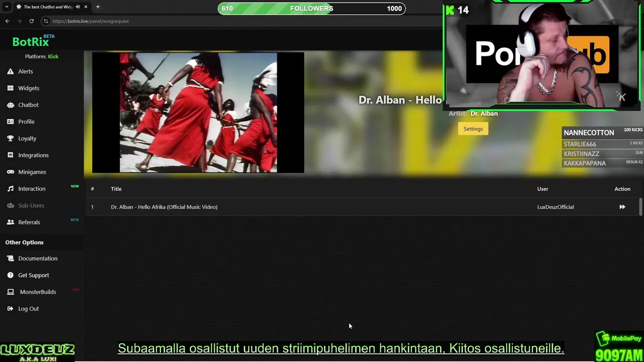
Task: Click the artist name 'Dr. Alban'
Action: click(484, 114)
